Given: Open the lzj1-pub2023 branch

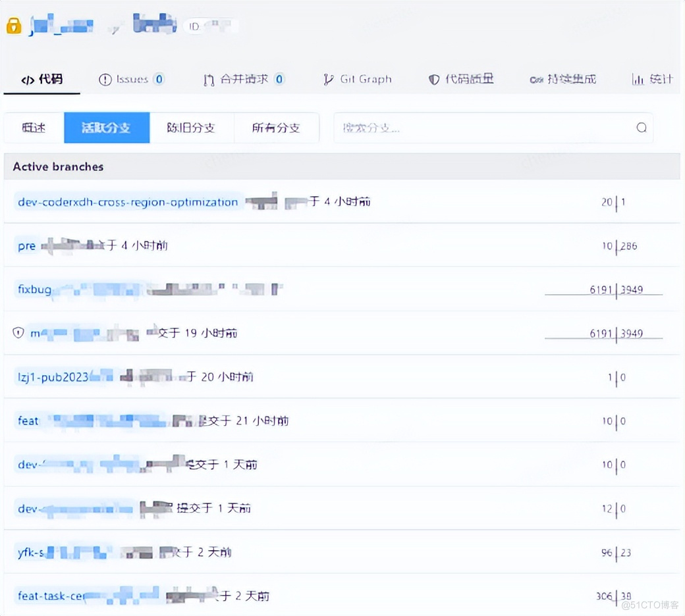Looking at the screenshot, I should 53,377.
